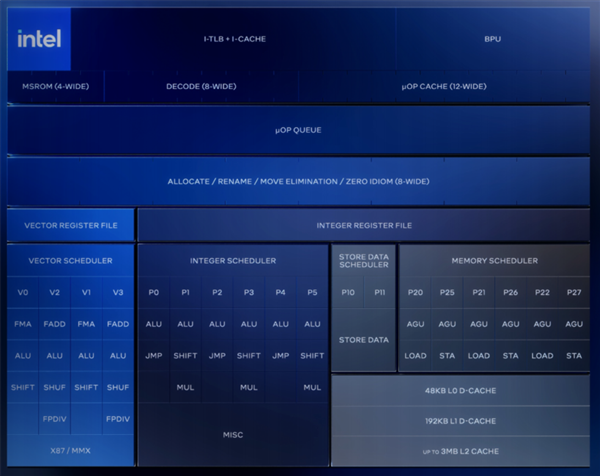Click the VECTOR SCHEDULER header

[71, 261]
